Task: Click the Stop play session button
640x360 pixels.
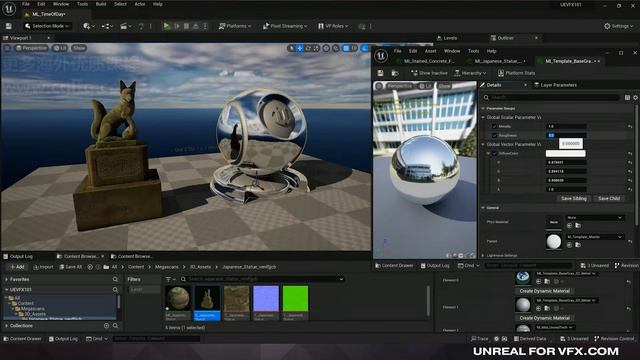Action: click(x=186, y=26)
